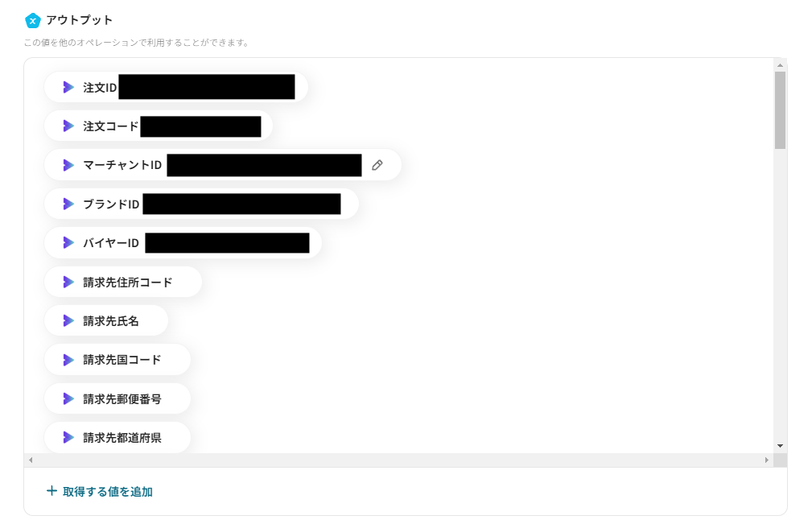Select the マーチャントID output item label
The height and width of the screenshot is (520, 812).
point(122,165)
